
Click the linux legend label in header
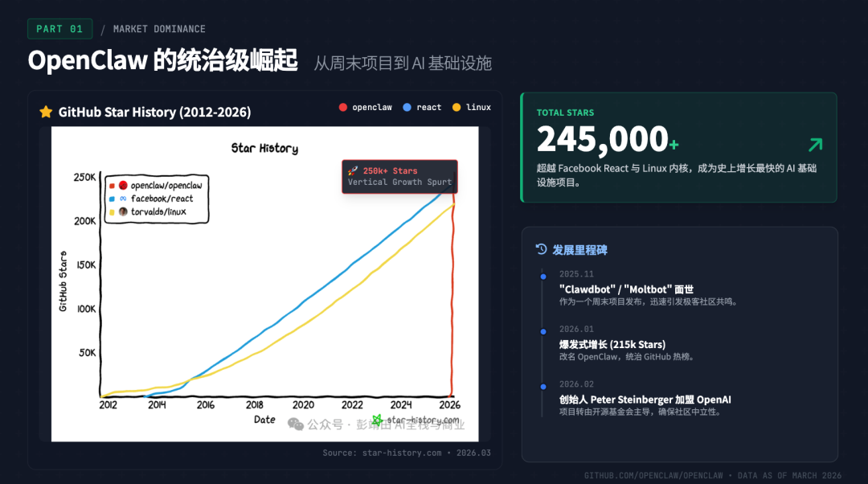pos(478,108)
